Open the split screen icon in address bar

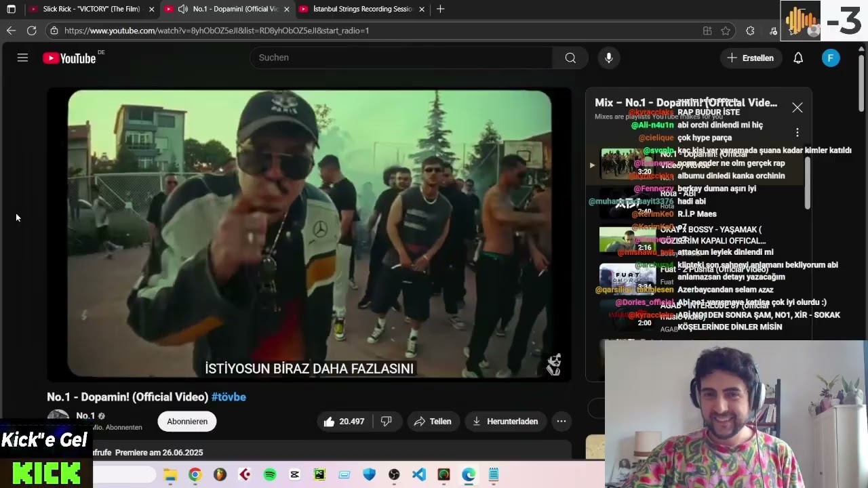pos(707,30)
